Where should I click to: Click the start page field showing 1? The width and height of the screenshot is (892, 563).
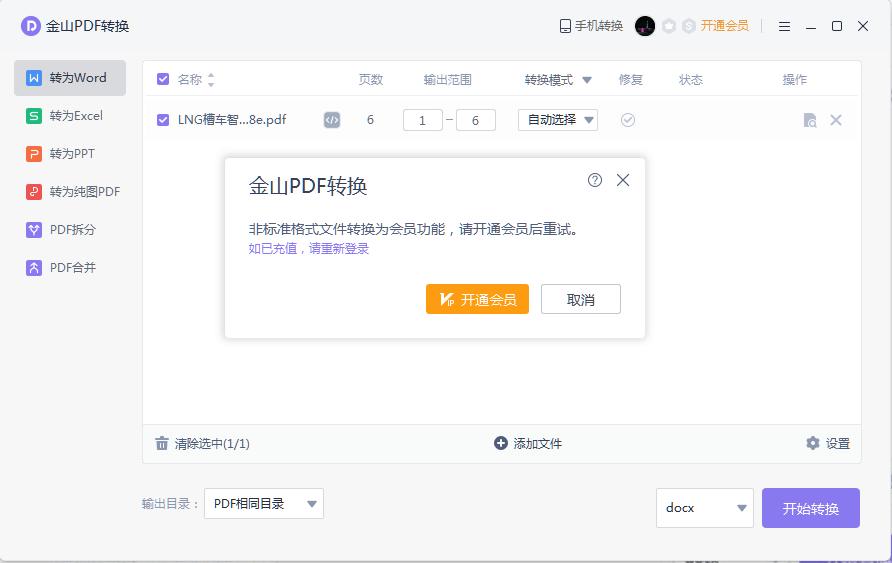(x=423, y=120)
